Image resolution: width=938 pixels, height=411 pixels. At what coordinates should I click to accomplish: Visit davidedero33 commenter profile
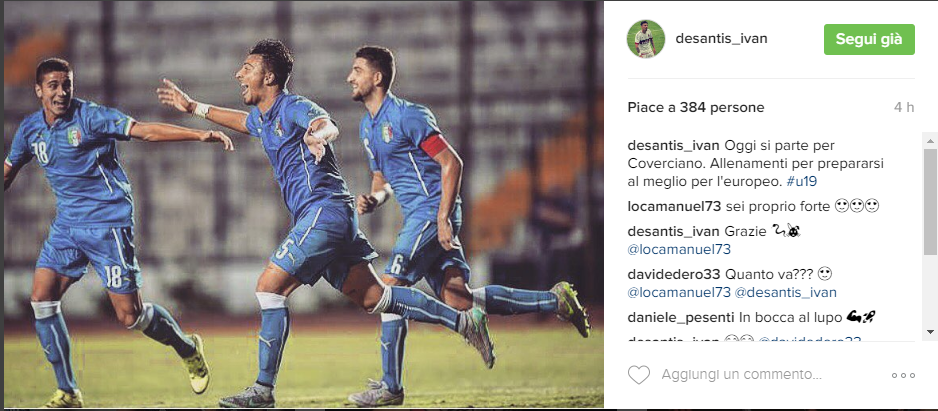[x=674, y=275]
